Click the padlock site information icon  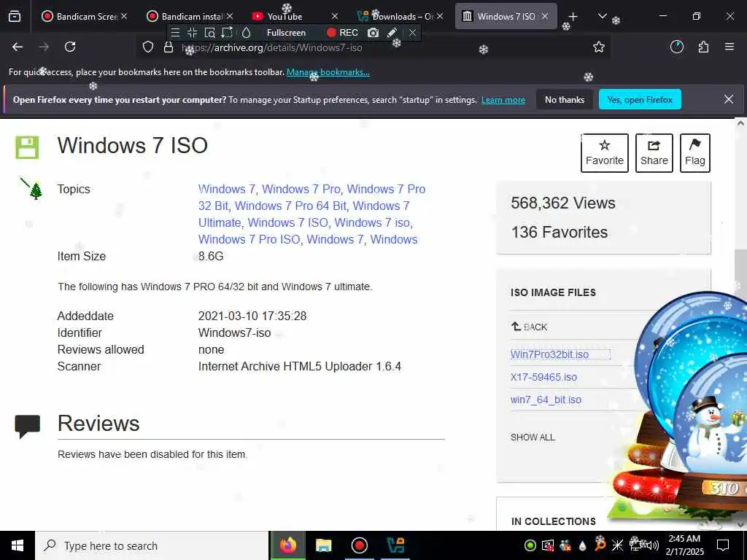point(169,47)
